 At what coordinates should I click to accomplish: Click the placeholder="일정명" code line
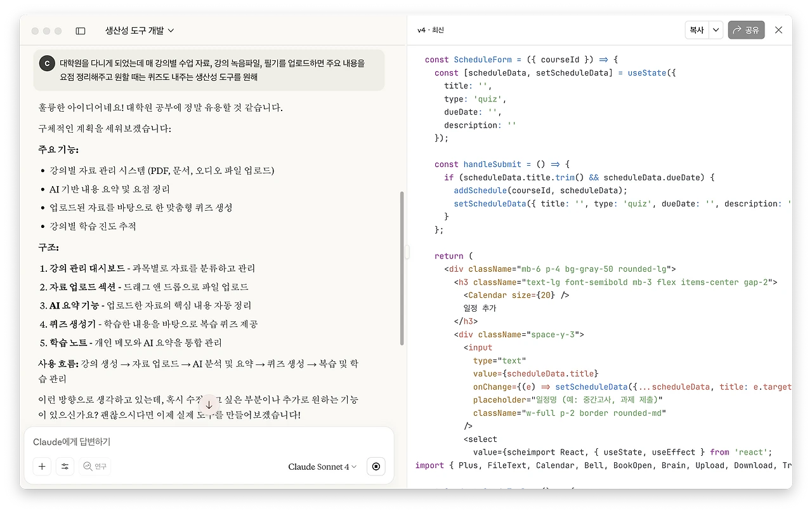coord(568,400)
